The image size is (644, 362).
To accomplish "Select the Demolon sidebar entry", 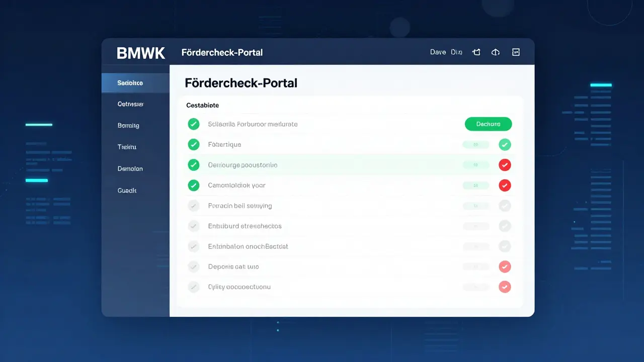I will 130,168.
